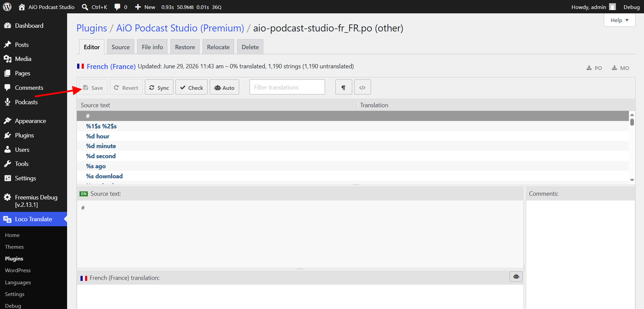Open the Delete tab
The height and width of the screenshot is (309, 644).
click(250, 47)
